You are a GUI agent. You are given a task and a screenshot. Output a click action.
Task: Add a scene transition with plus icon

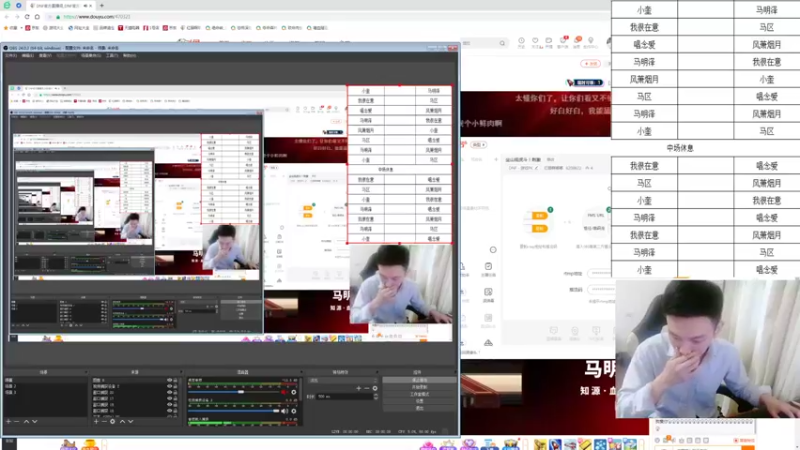pos(358,388)
